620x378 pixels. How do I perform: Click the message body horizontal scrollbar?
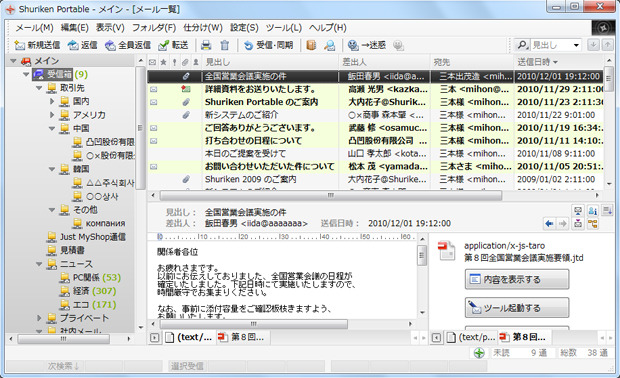point(253,324)
